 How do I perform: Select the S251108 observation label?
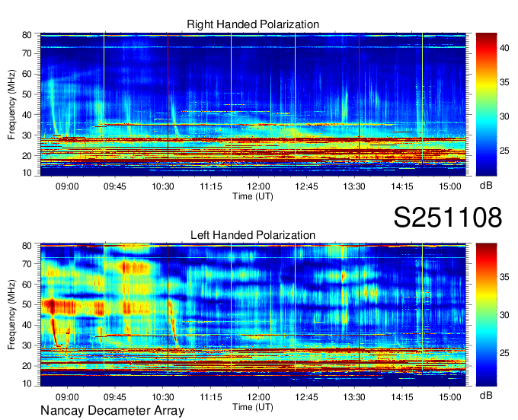(x=447, y=218)
